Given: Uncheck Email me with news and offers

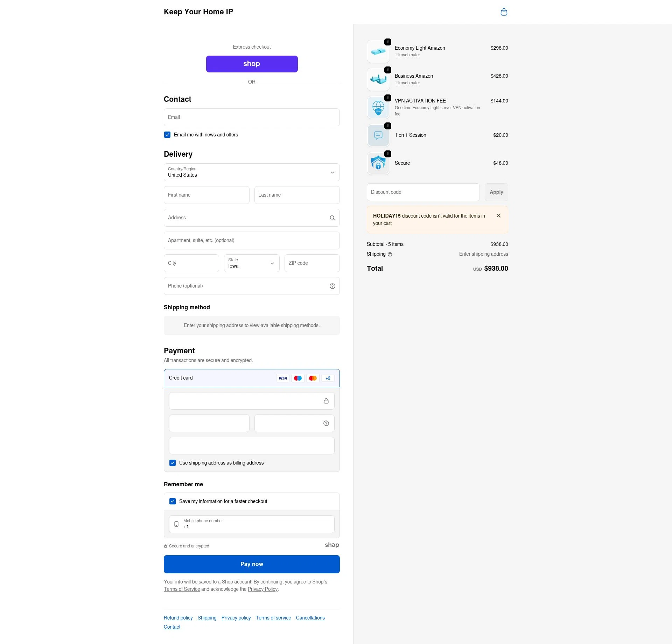Looking at the screenshot, I should (x=167, y=135).
